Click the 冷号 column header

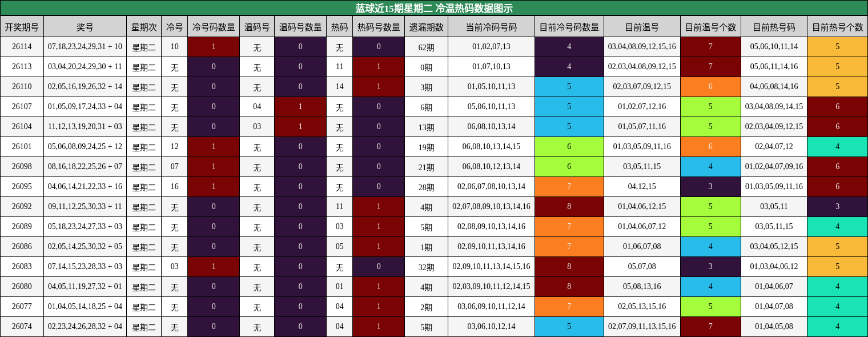(174, 26)
